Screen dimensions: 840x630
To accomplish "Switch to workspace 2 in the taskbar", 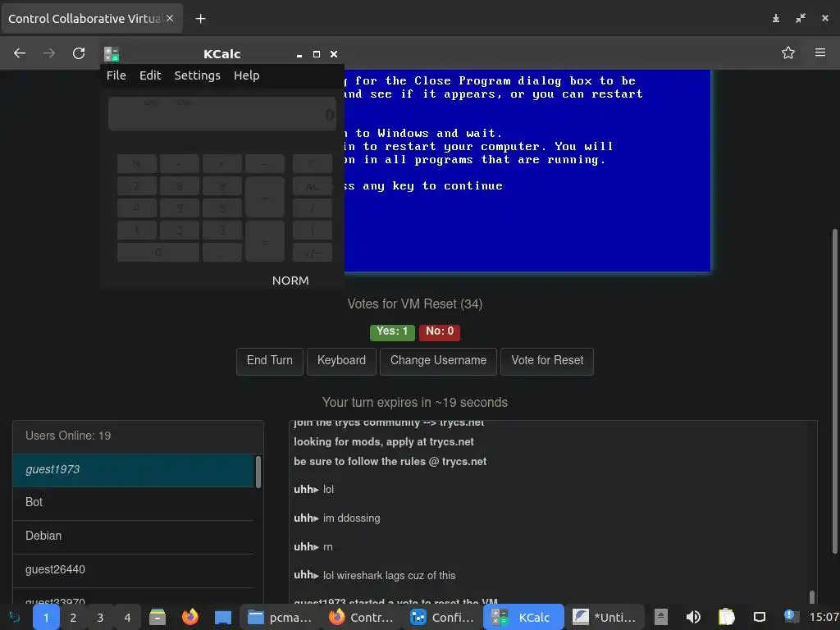I will pos(73,618).
